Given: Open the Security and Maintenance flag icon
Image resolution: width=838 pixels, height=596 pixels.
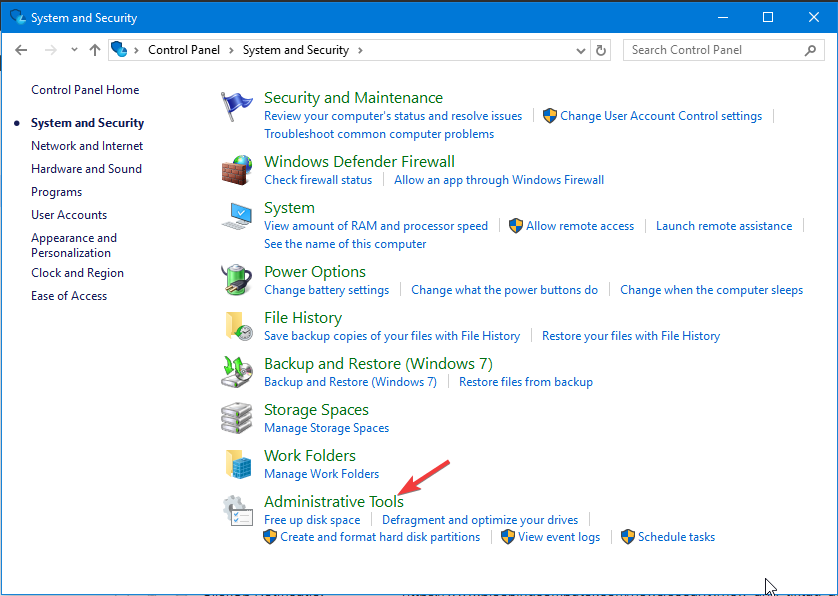Looking at the screenshot, I should [236, 106].
